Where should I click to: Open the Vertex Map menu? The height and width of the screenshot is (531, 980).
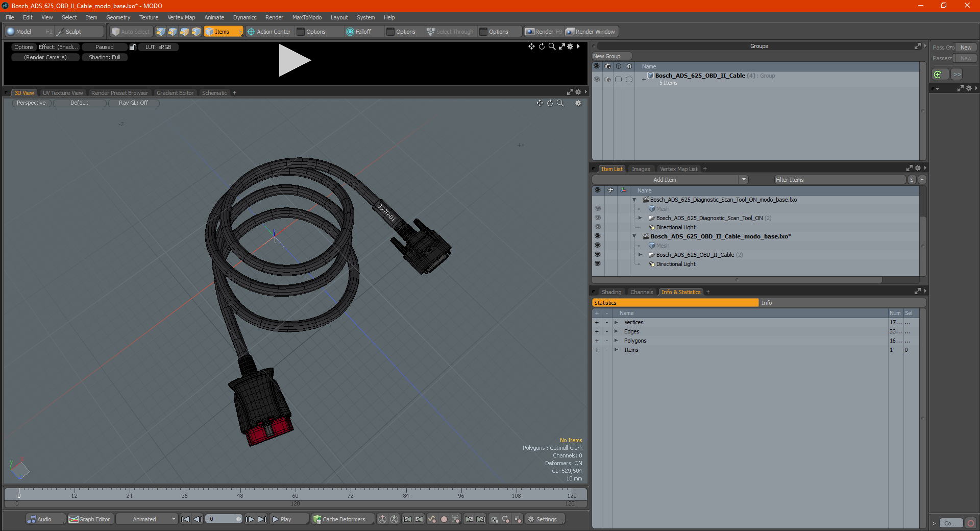click(x=181, y=17)
